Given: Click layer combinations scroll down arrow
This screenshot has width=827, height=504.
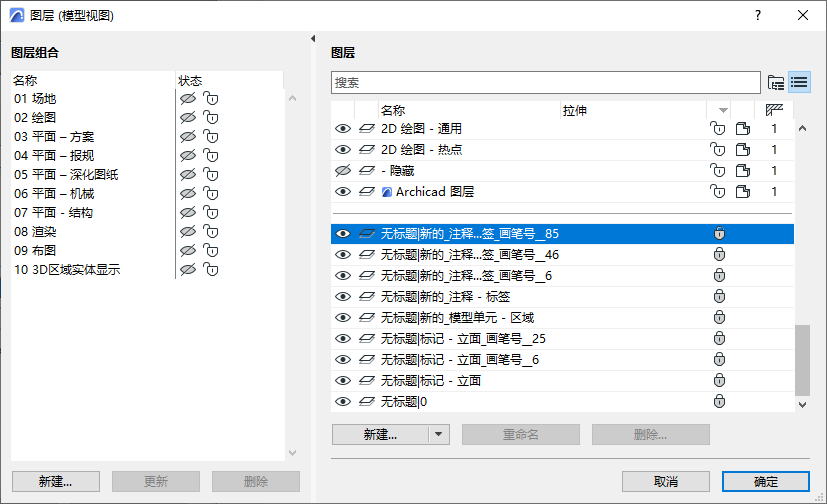Looking at the screenshot, I should (293, 453).
